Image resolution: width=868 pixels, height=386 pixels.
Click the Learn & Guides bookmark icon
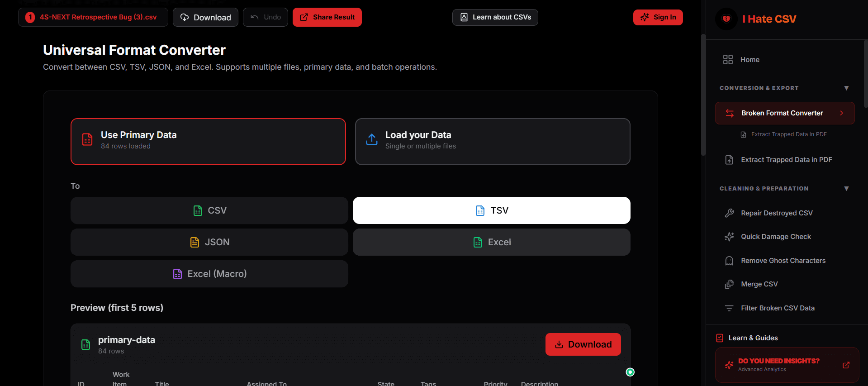pyautogui.click(x=720, y=338)
